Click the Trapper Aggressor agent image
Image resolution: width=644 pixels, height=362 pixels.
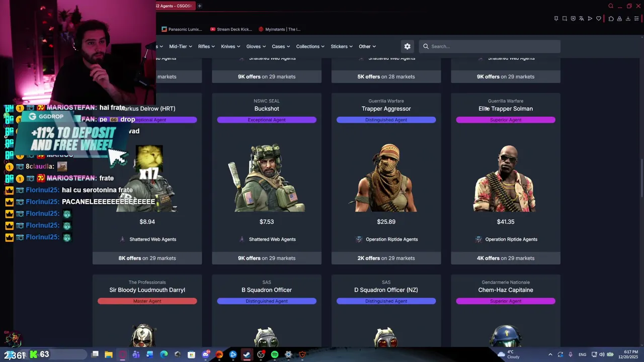point(386,178)
